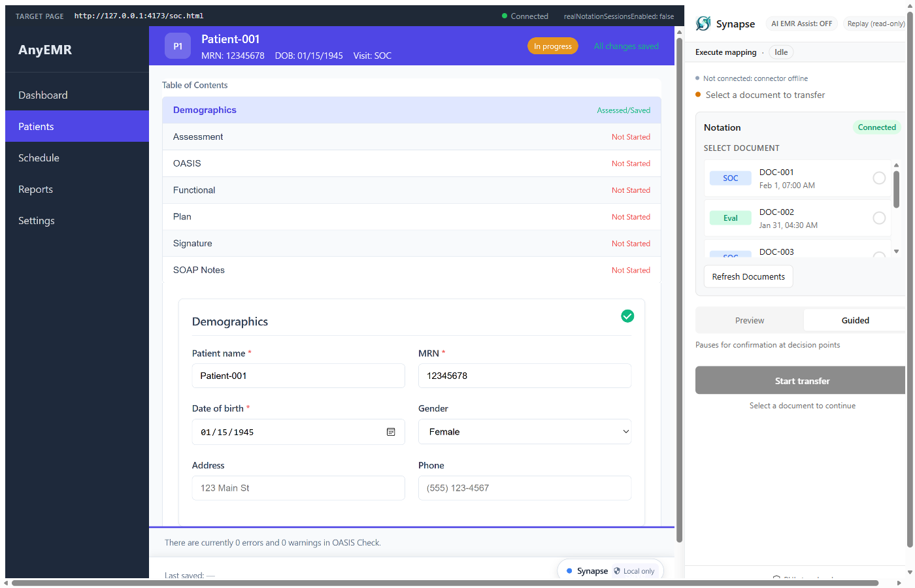Click inside the MRN input field
Screen dimensions: 915x588
coord(524,376)
